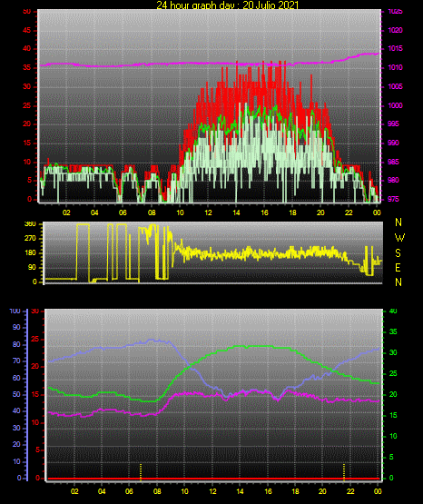Click the 35 wind speed axis label

tap(27, 67)
